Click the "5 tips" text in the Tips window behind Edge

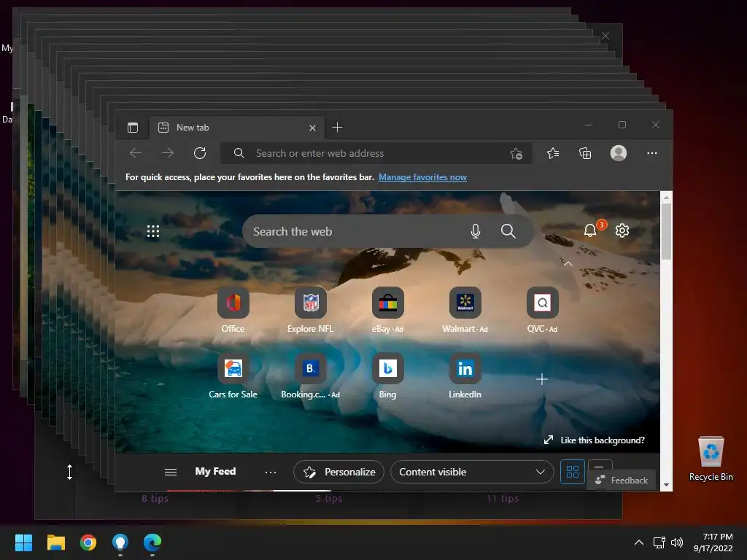pos(329,499)
